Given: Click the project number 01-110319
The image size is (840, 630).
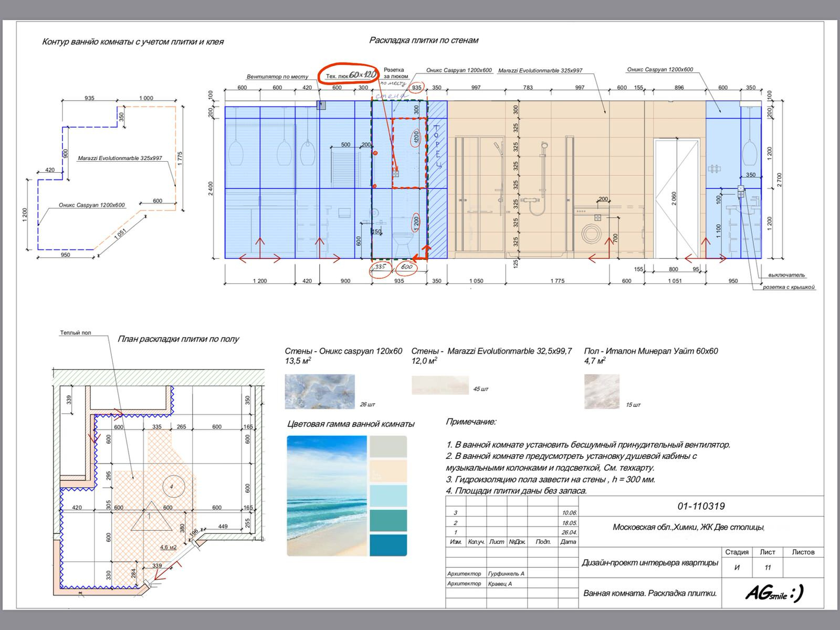Looking at the screenshot, I should (701, 506).
